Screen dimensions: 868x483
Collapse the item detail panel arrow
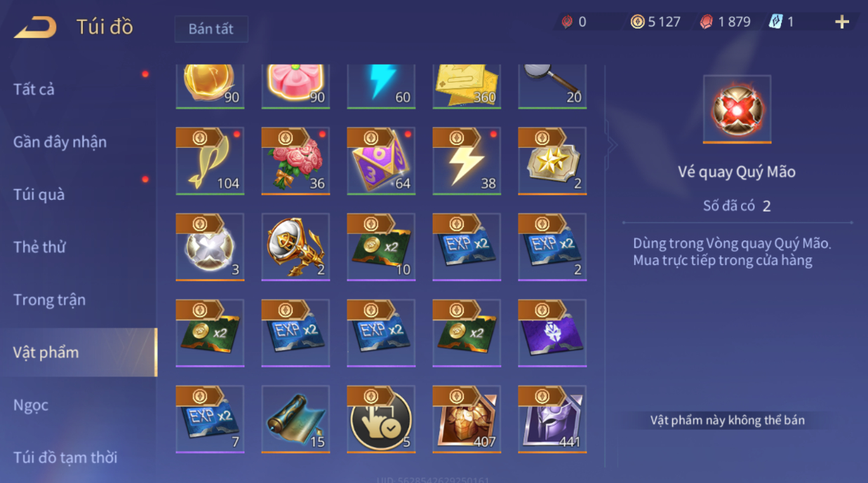pyautogui.click(x=611, y=145)
